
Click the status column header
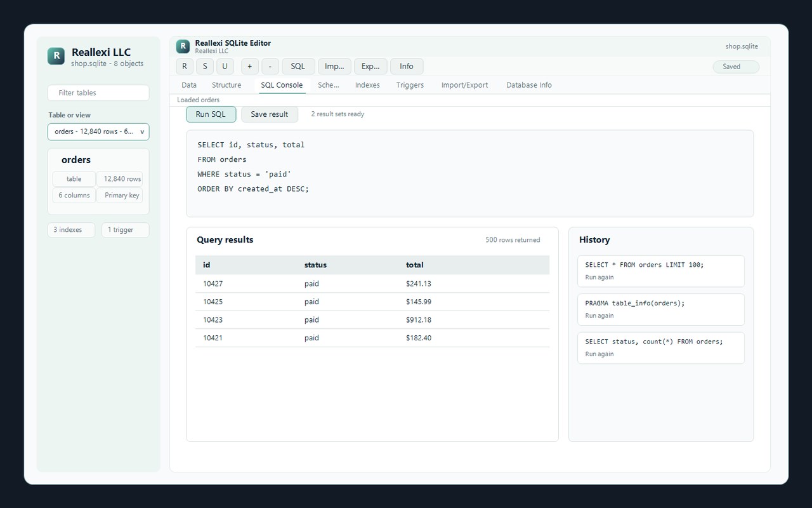pos(315,265)
